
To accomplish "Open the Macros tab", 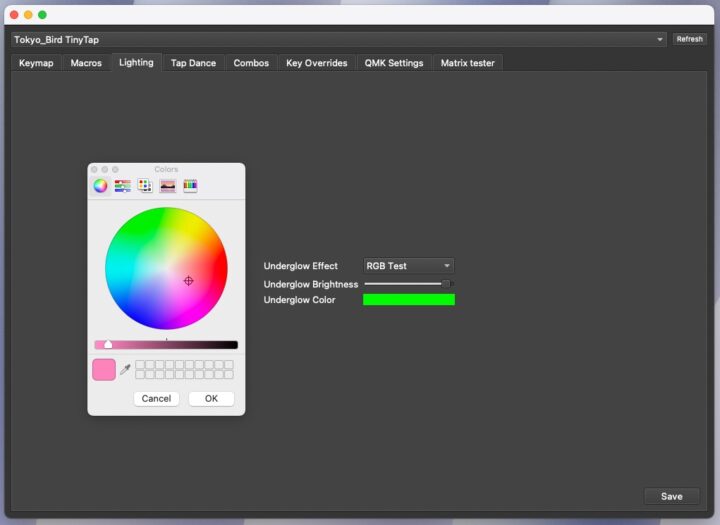I will point(86,63).
